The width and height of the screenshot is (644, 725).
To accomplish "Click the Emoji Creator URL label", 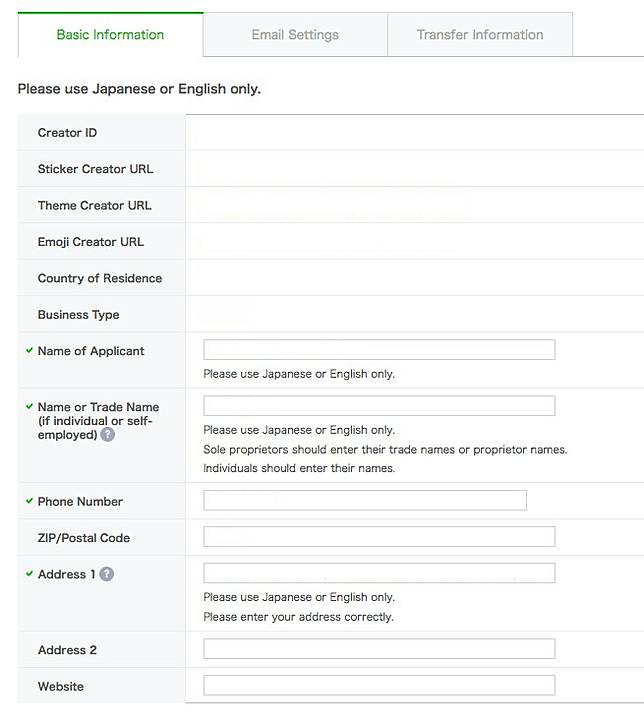I will click(x=90, y=241).
